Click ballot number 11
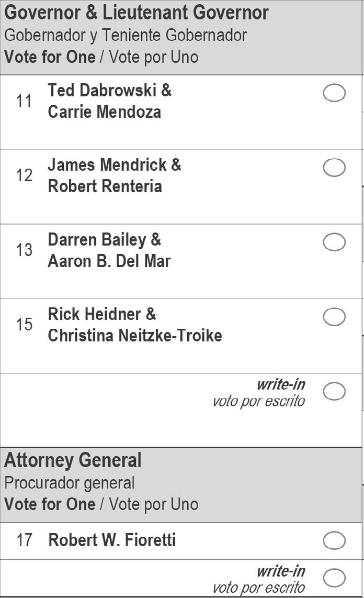This screenshot has height=598, width=364. pyautogui.click(x=24, y=101)
